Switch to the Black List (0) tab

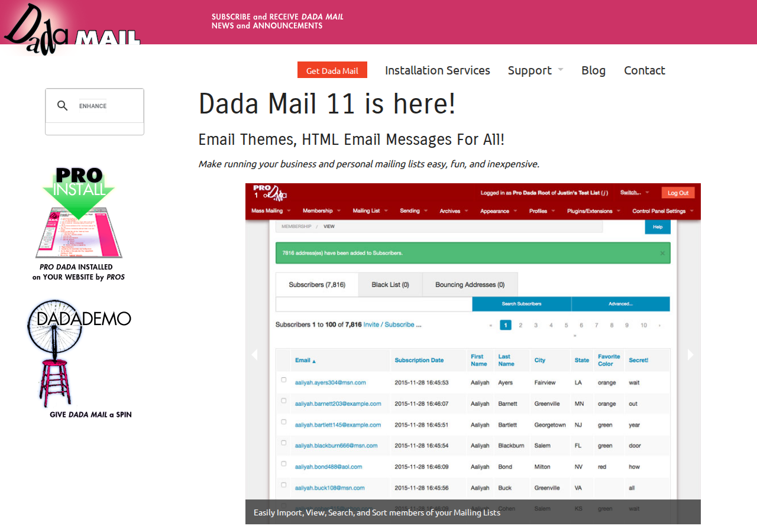390,284
